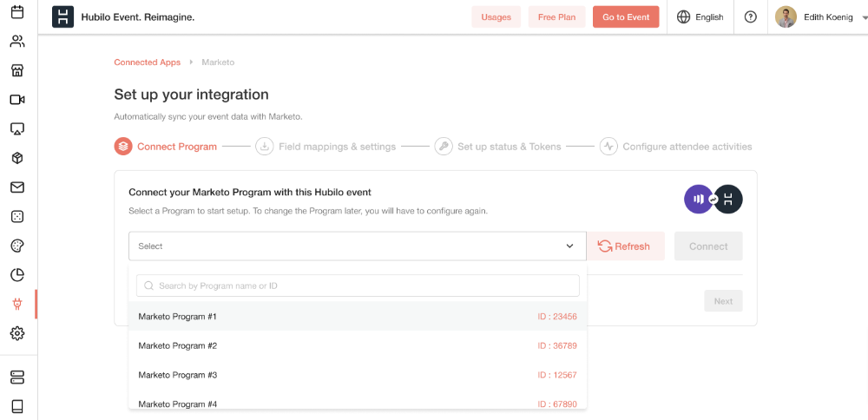
Task: Open the video camera sessions icon
Action: (x=17, y=100)
